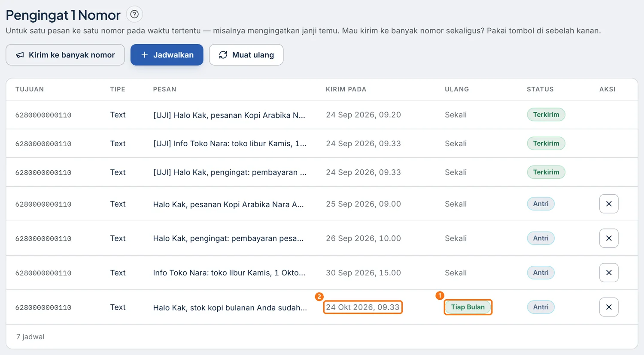Cancel the 25 Sep 2026 queued reminder

click(609, 204)
